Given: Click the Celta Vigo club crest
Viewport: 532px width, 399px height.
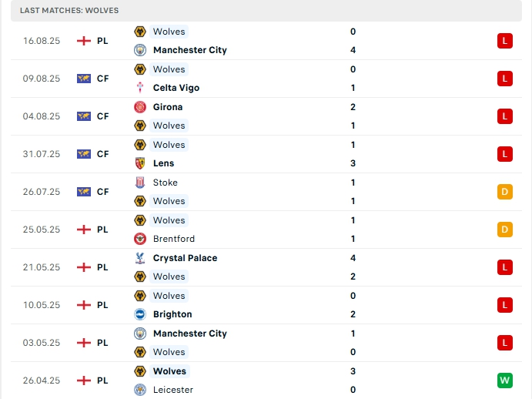Looking at the screenshot, I should (140, 88).
